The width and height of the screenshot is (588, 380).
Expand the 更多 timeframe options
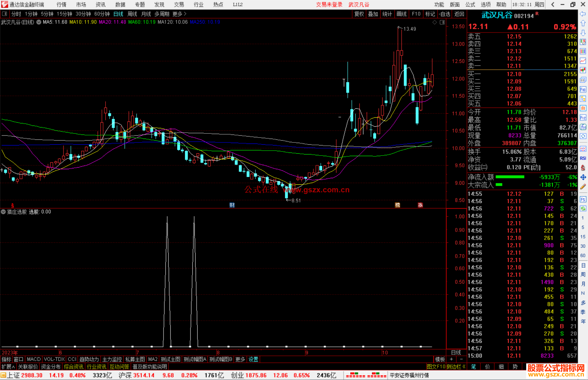click(179, 14)
